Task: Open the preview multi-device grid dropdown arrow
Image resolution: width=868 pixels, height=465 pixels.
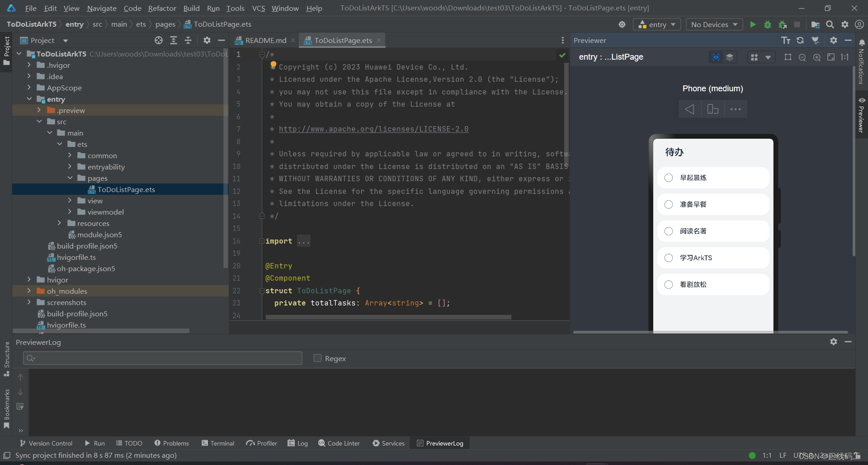Action: (x=768, y=57)
